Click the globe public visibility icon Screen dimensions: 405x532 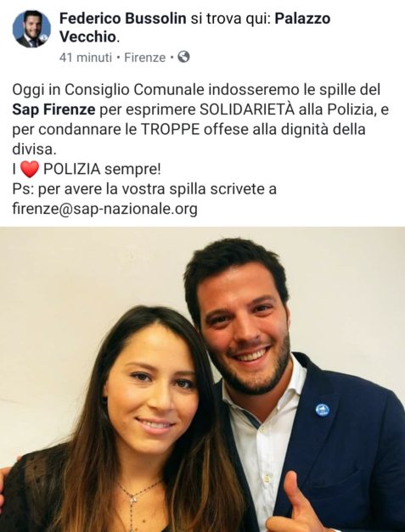[183, 57]
